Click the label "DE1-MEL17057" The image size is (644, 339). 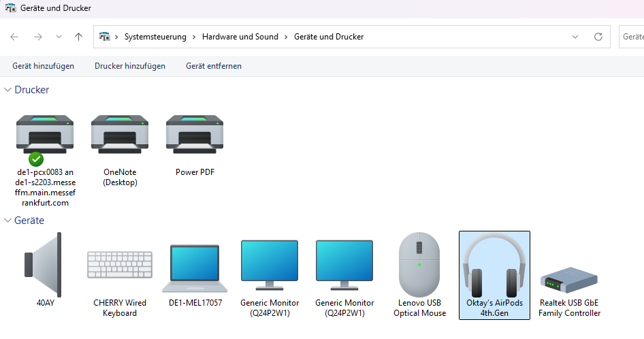click(195, 303)
